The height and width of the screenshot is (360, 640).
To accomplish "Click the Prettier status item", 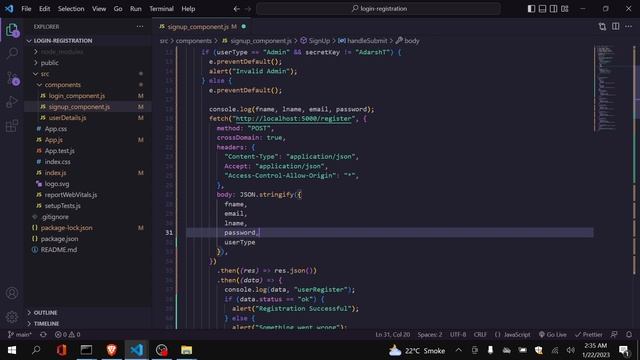I will [x=589, y=335].
